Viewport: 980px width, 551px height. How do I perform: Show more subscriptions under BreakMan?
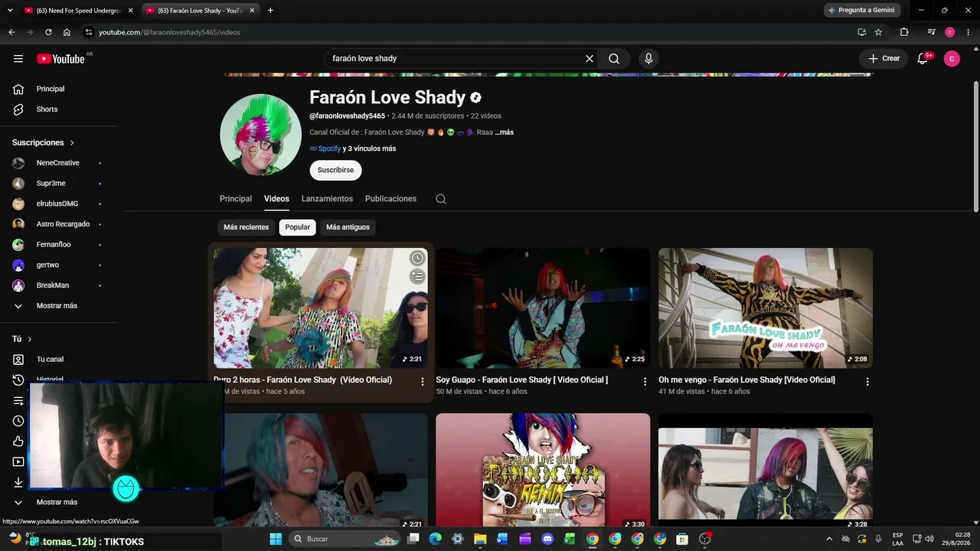point(58,306)
